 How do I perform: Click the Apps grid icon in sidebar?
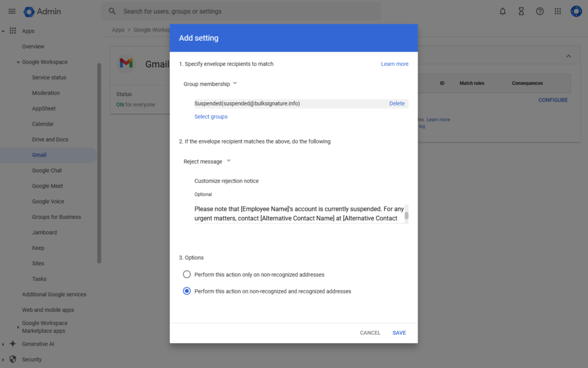[x=13, y=31]
